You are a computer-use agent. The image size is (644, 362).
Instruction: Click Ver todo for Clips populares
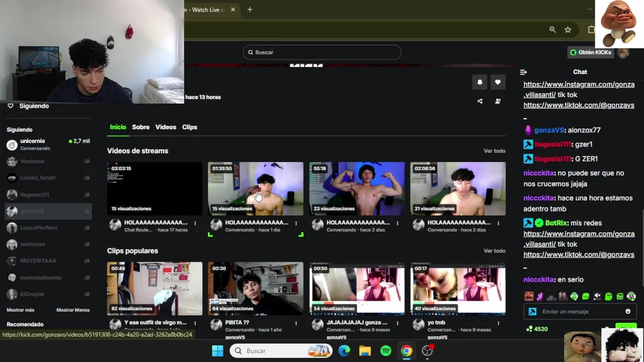495,251
